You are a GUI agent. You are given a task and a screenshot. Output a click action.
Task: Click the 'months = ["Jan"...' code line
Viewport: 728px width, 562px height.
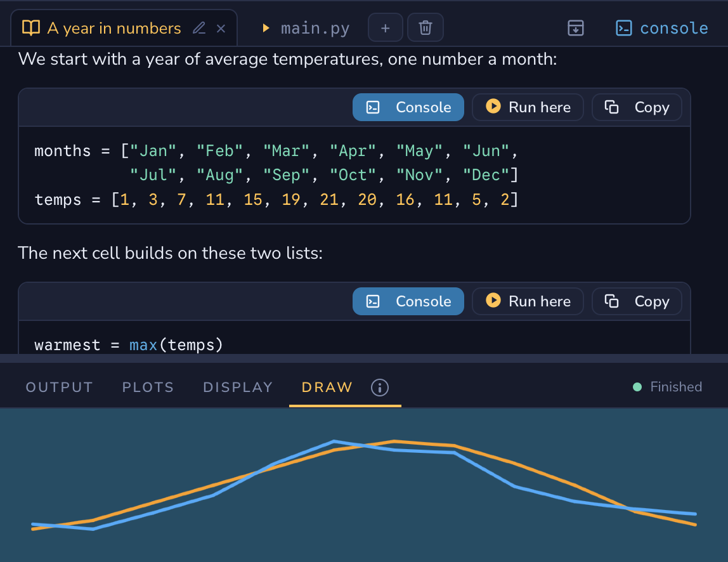tap(276, 151)
